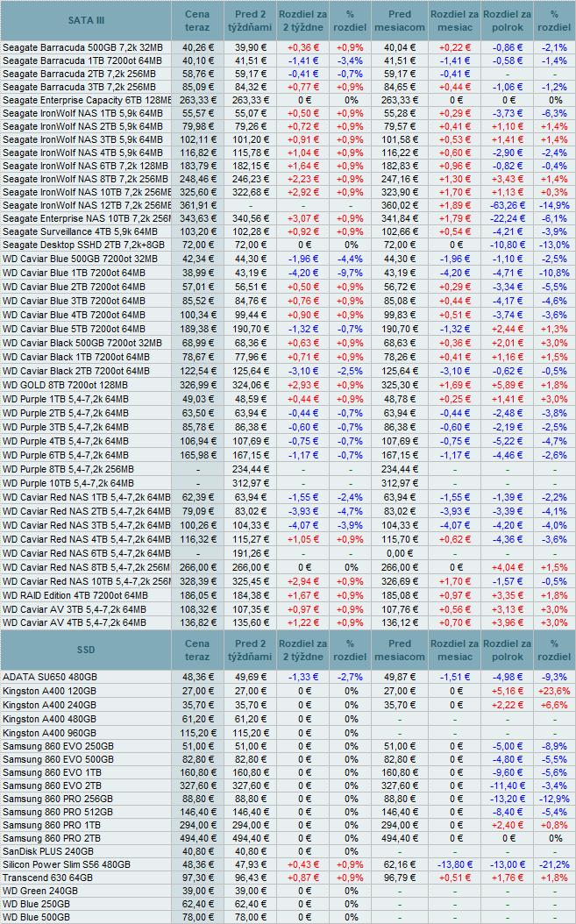Select WD Caviar Black 2TB 7200ot name
The width and height of the screenshot is (576, 924).
(x=76, y=371)
